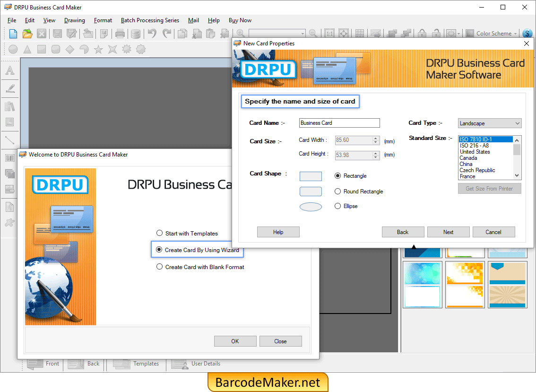Open the Mail menu
Viewport: 536px width, 392px height.
[x=193, y=20]
